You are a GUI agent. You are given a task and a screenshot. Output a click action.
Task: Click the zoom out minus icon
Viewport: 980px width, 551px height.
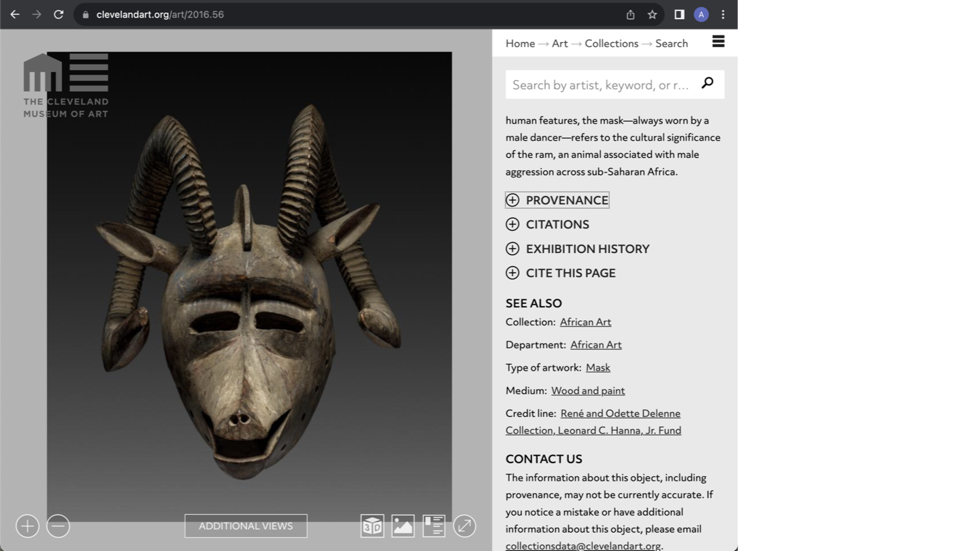(x=59, y=526)
